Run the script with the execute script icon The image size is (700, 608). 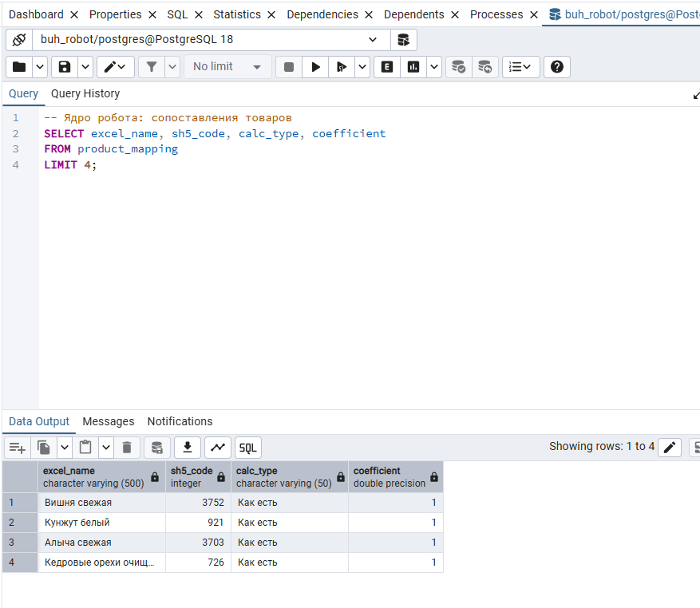[x=342, y=67]
